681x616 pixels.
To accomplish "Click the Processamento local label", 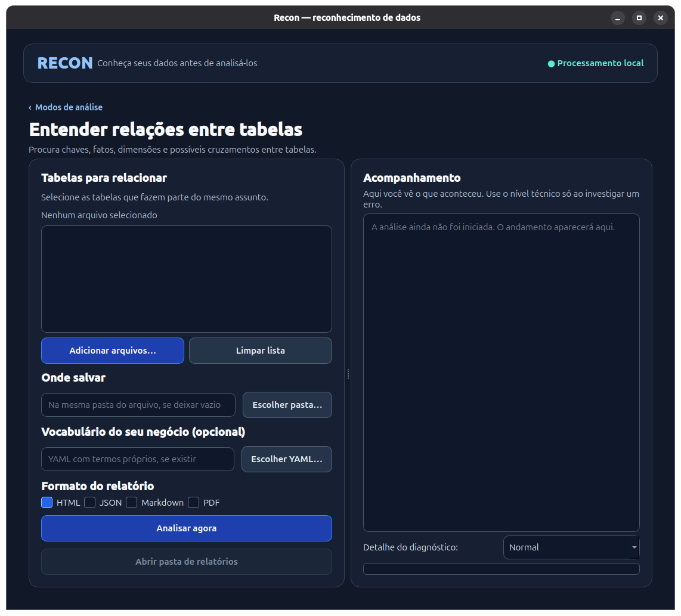I will pos(600,63).
